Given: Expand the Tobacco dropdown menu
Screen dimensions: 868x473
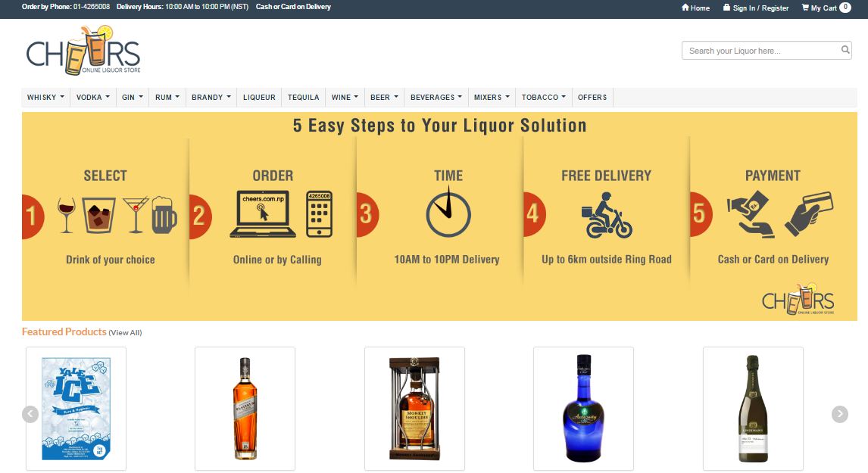Looking at the screenshot, I should tap(543, 97).
